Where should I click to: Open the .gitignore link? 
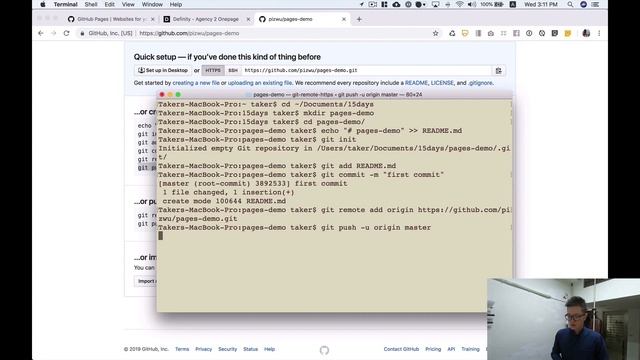[480, 83]
